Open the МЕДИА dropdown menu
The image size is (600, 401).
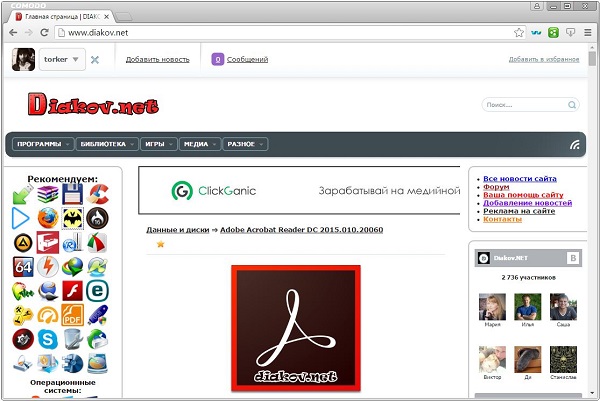tap(200, 144)
